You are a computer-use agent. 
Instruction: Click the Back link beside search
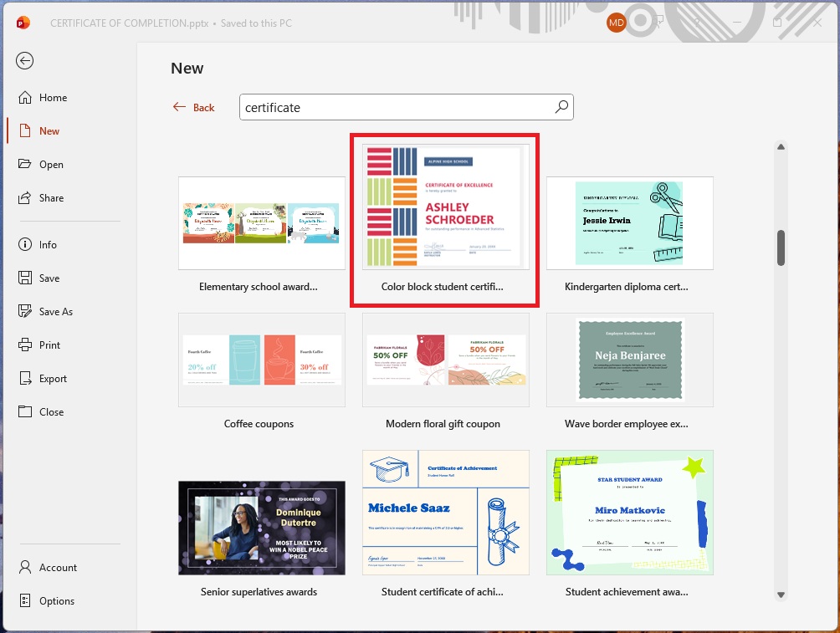coord(194,107)
